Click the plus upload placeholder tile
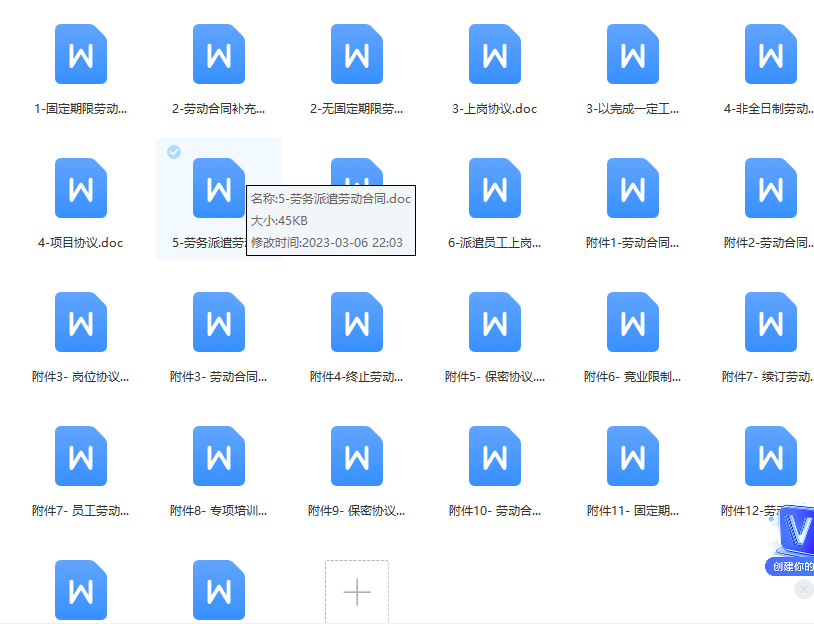The height and width of the screenshot is (629, 814). click(357, 592)
